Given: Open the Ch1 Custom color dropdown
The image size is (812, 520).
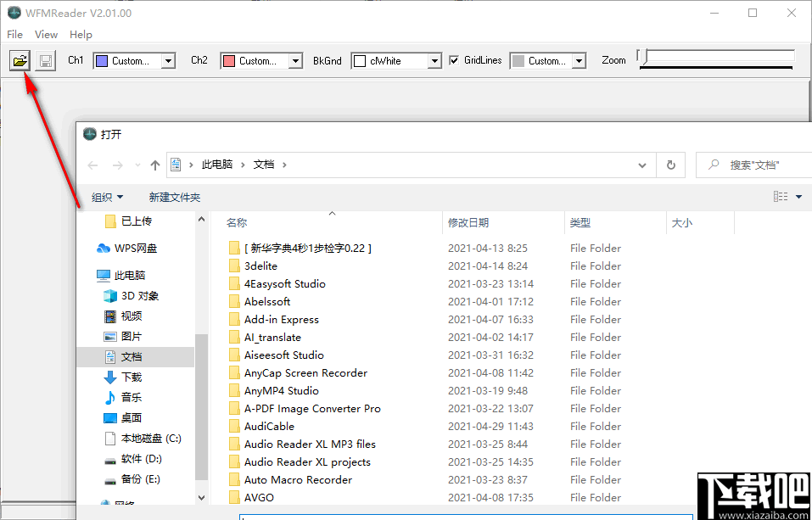Looking at the screenshot, I should click(x=167, y=60).
